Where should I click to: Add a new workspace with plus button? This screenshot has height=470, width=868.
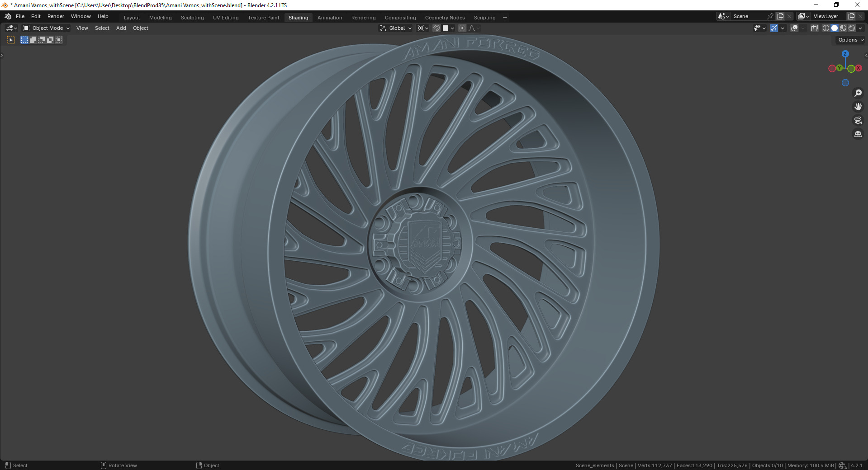pyautogui.click(x=505, y=18)
